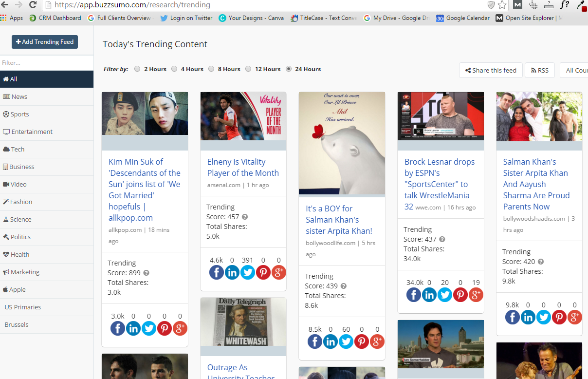Select the 8 Hours filter
Image resolution: width=588 pixels, height=379 pixels.
tap(211, 69)
